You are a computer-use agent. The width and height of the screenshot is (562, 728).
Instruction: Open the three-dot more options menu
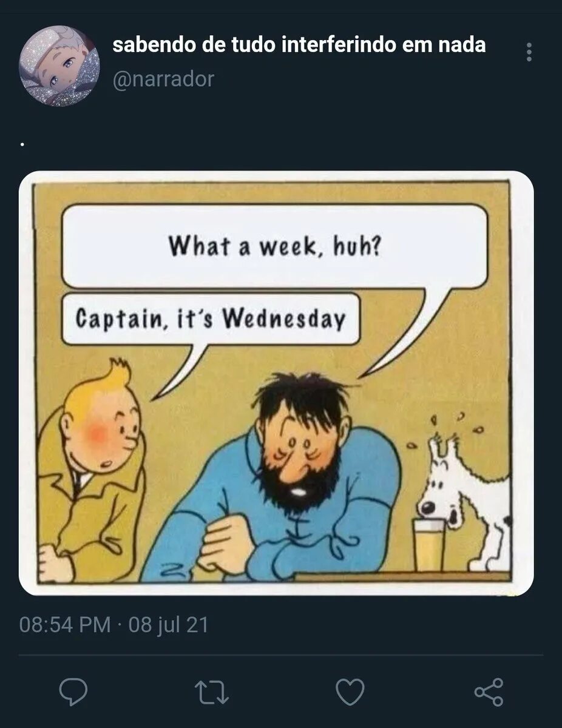click(x=529, y=52)
